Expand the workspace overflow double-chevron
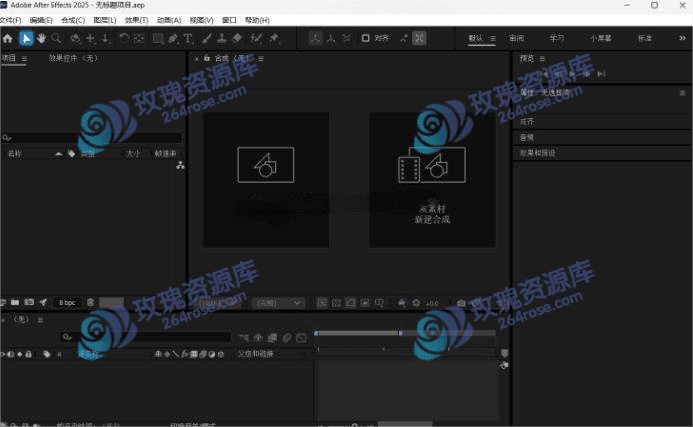The image size is (693, 427). 682,38
